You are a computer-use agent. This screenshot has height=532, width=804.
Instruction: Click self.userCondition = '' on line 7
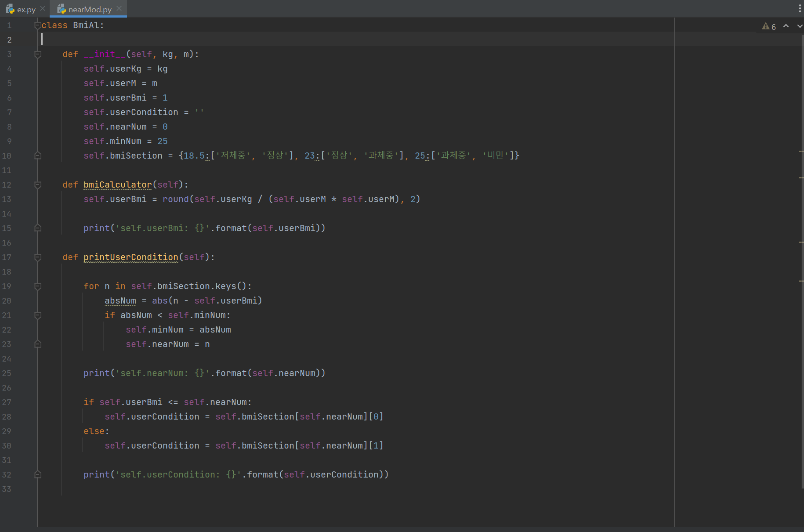[x=144, y=112]
